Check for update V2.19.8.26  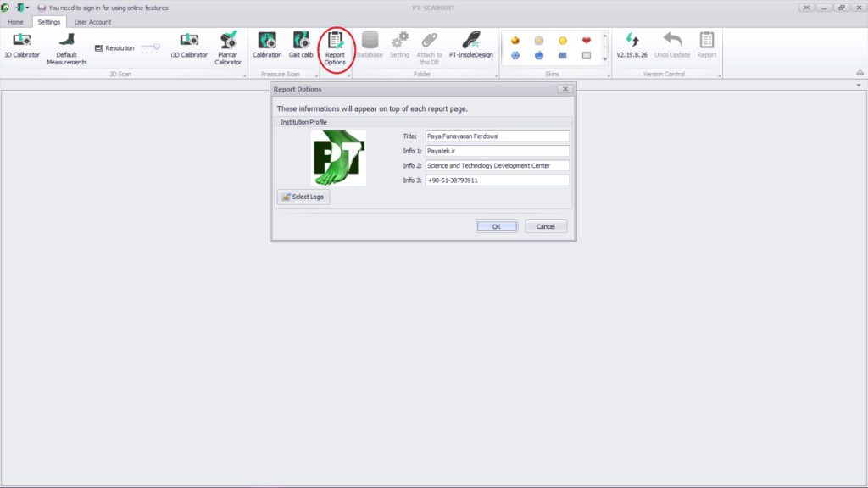coord(632,46)
